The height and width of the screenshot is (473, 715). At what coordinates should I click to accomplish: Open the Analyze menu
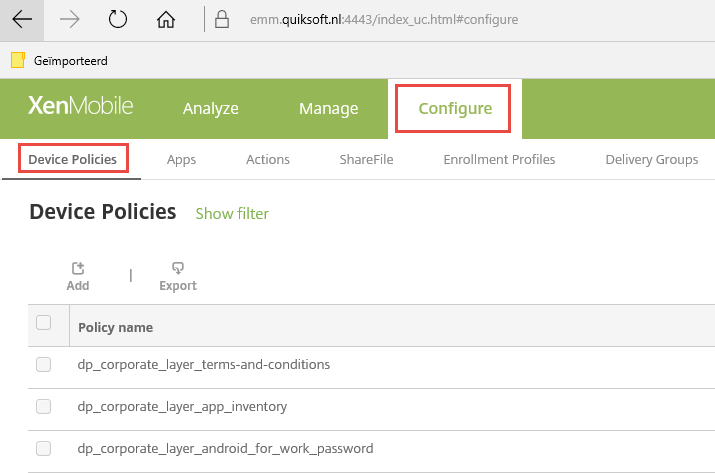click(210, 109)
